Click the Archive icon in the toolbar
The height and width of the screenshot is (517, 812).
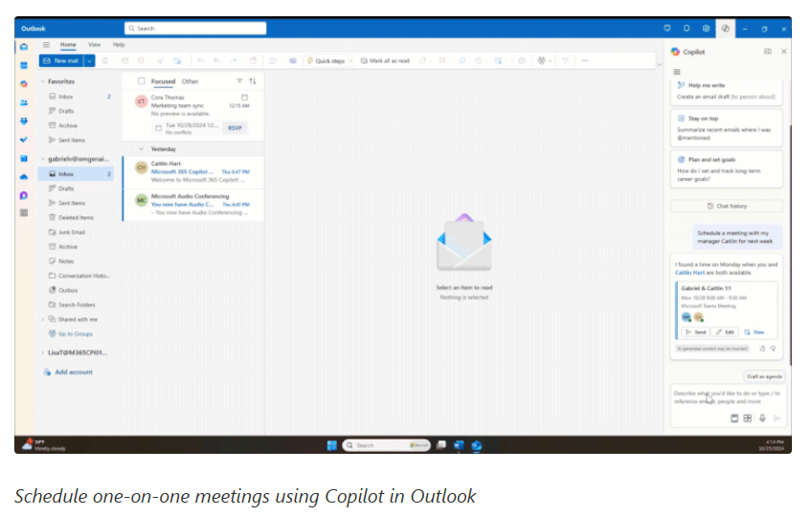coord(124,60)
